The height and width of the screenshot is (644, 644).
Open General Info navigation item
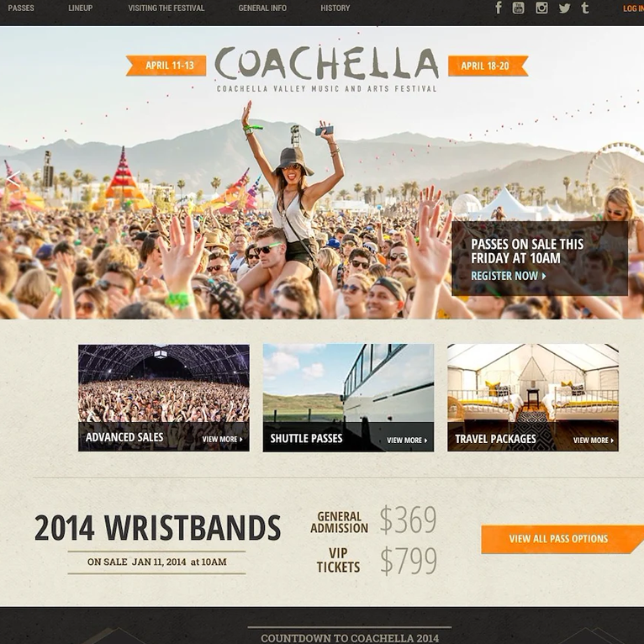click(x=262, y=8)
